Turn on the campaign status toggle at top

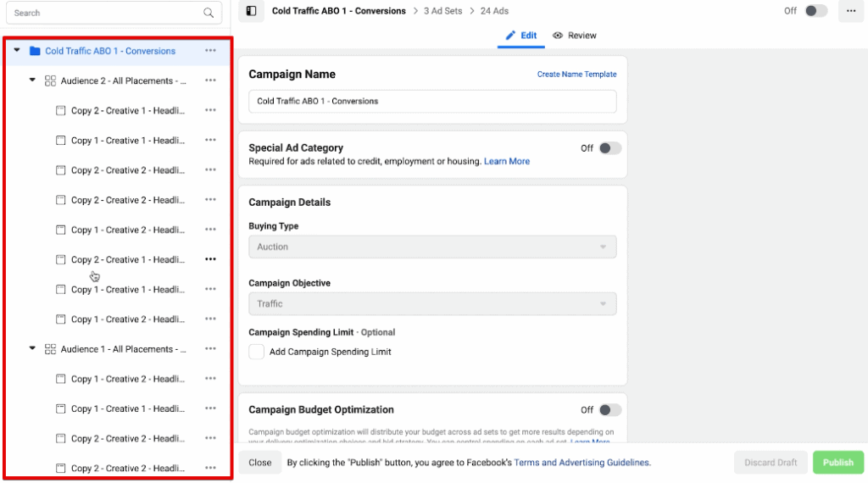point(815,11)
